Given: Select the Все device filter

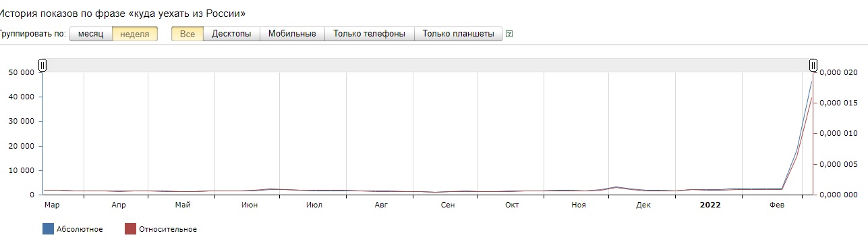Looking at the screenshot, I should coord(187,34).
